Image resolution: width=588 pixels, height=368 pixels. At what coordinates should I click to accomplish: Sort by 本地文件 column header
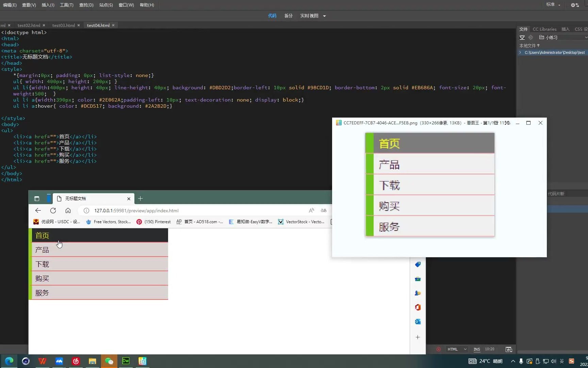tap(529, 46)
